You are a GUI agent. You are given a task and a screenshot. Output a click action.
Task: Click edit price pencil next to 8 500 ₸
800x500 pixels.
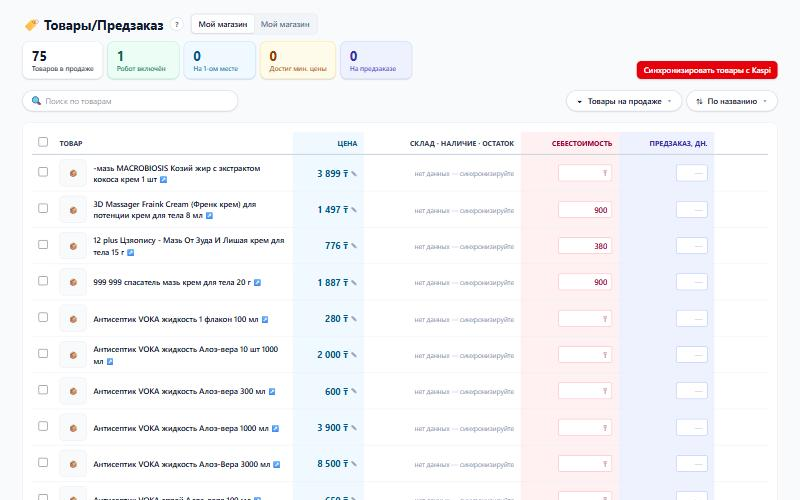pos(354,464)
